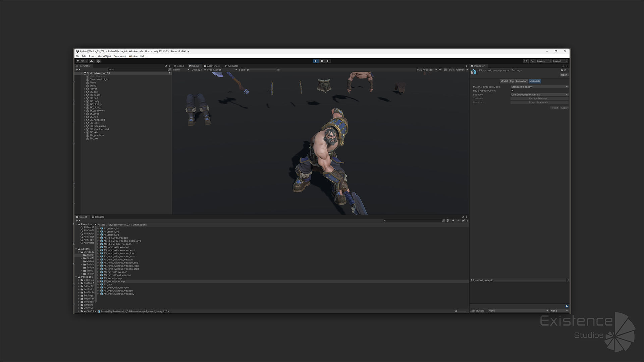Open Unity cloud services icon
644x362 pixels.
(91, 61)
